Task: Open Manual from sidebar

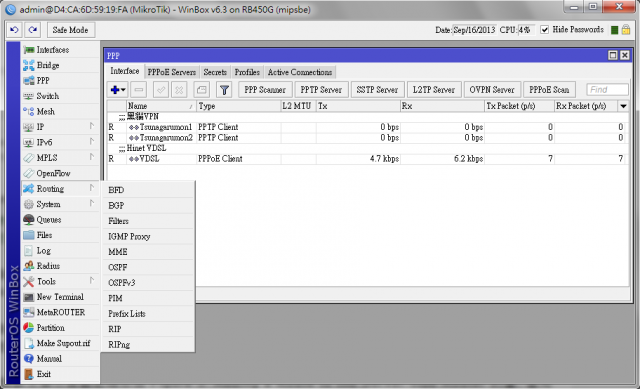Action: [x=60, y=359]
